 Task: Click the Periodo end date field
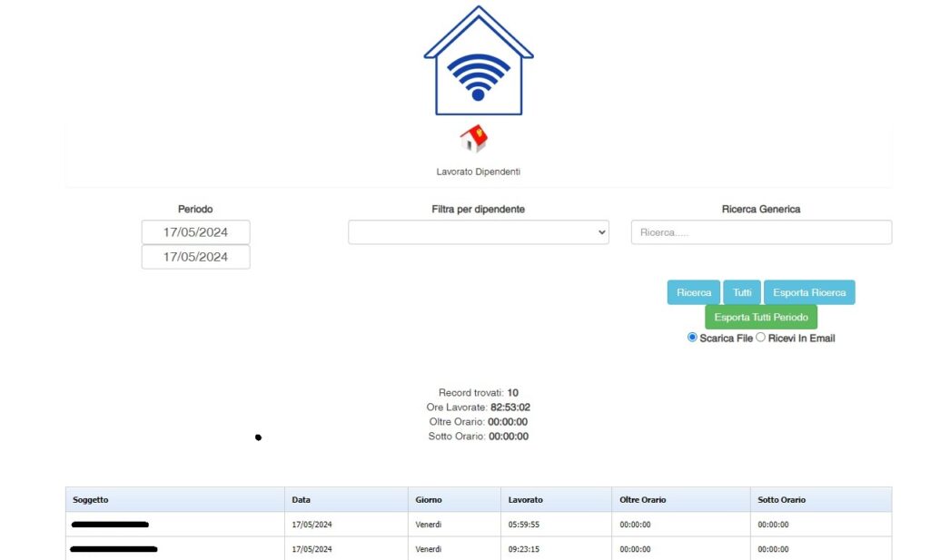point(195,257)
